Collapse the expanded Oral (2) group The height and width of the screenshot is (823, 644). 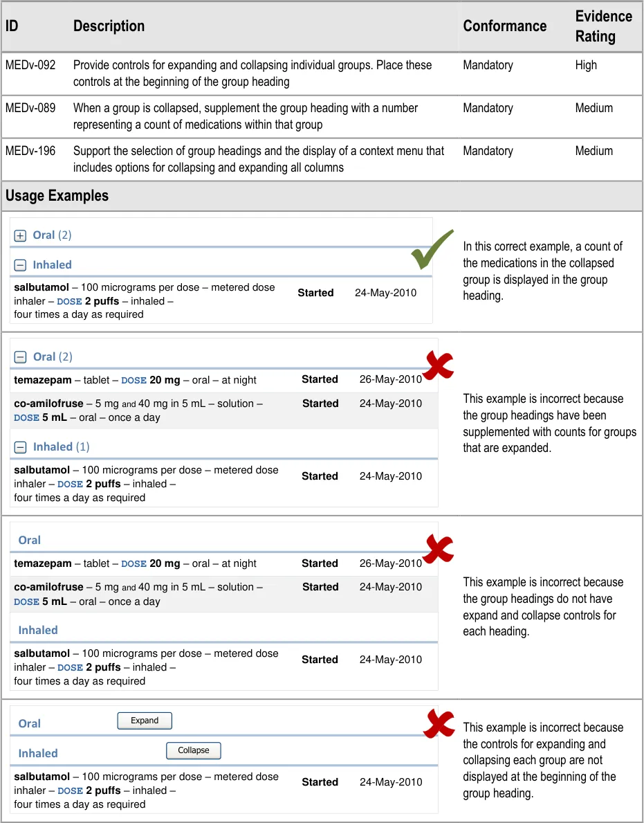(20, 357)
